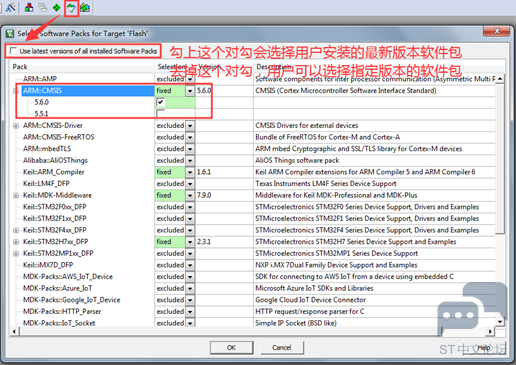Image resolution: width=516 pixels, height=365 pixels.
Task: Select the Keil::iMX7D_DFP pack row
Action: coord(48,265)
